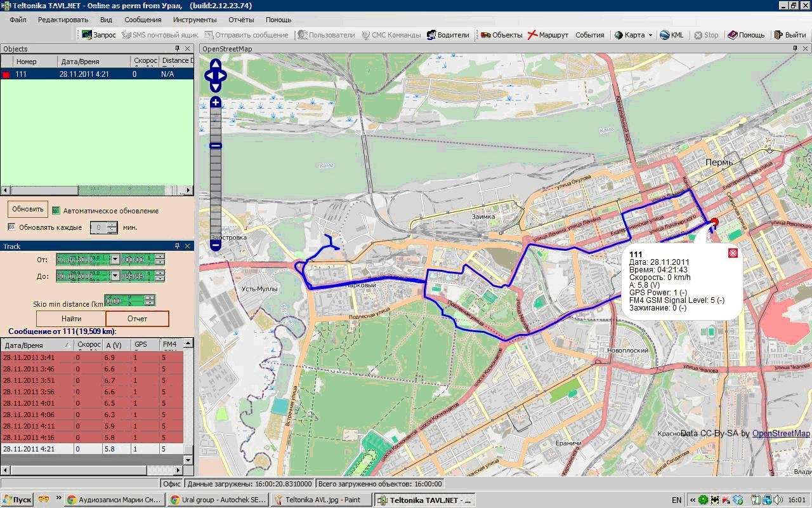Open the Объекты toolbar item
The width and height of the screenshot is (812, 508).
(501, 35)
